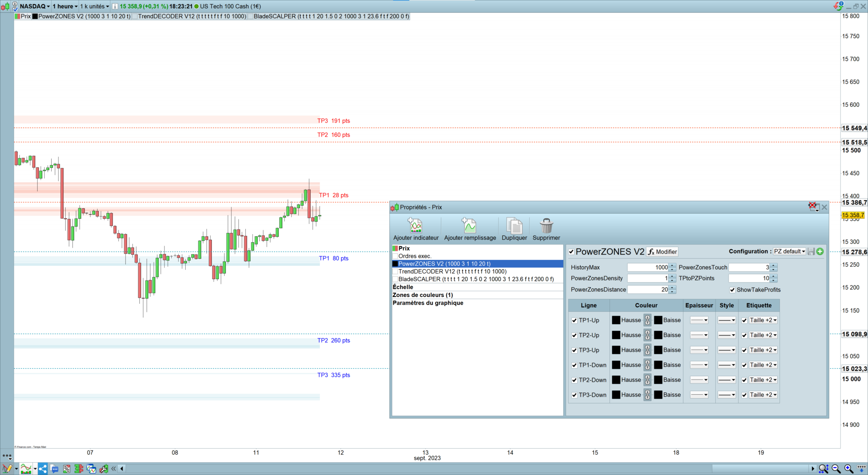Viewport: 868px width, 475px height.
Task: Click the Dupliquer icon
Action: coord(514,226)
